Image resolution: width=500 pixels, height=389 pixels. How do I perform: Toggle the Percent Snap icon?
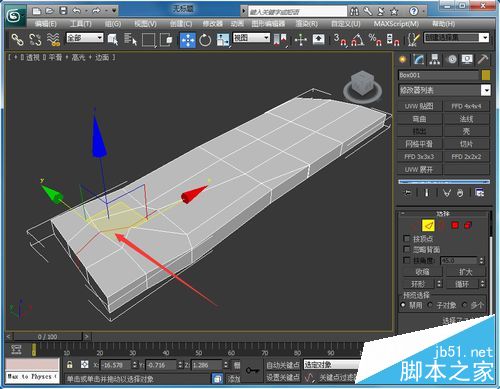(x=375, y=40)
